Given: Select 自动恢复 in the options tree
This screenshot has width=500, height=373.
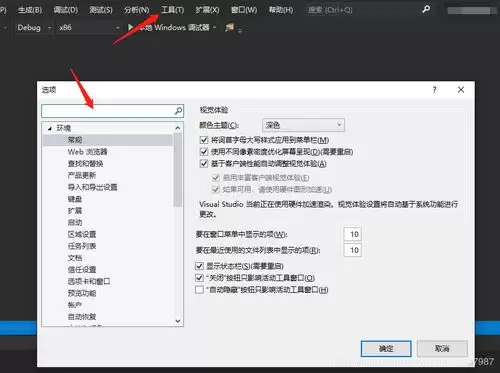Looking at the screenshot, I should tap(82, 317).
